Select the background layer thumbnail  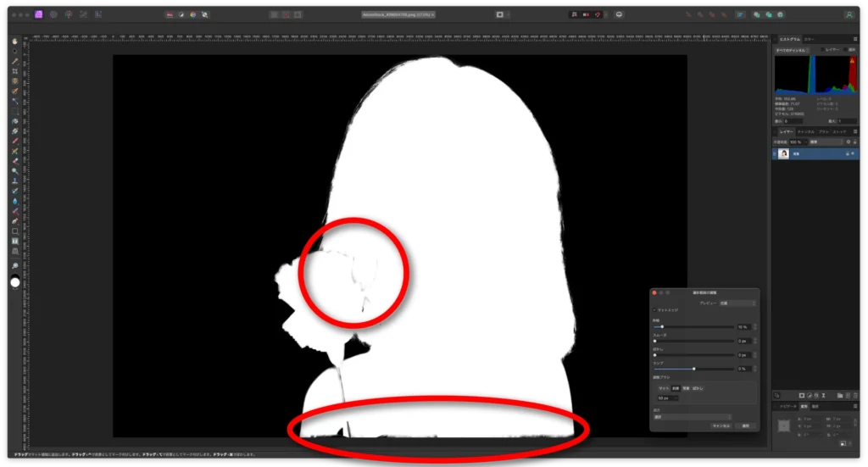784,153
